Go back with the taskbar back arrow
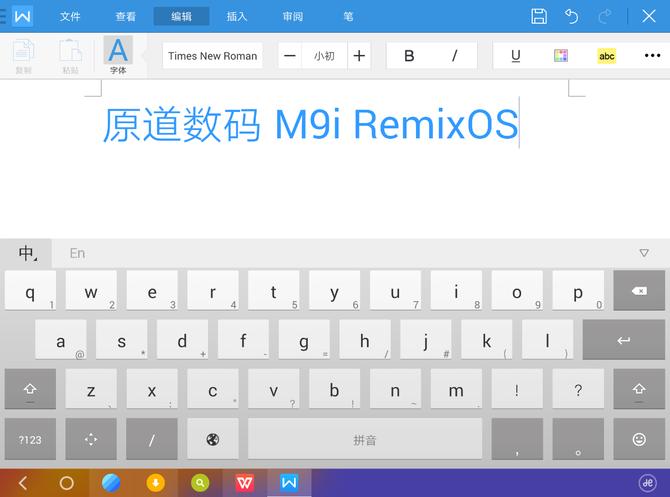The width and height of the screenshot is (670, 497). [23, 483]
